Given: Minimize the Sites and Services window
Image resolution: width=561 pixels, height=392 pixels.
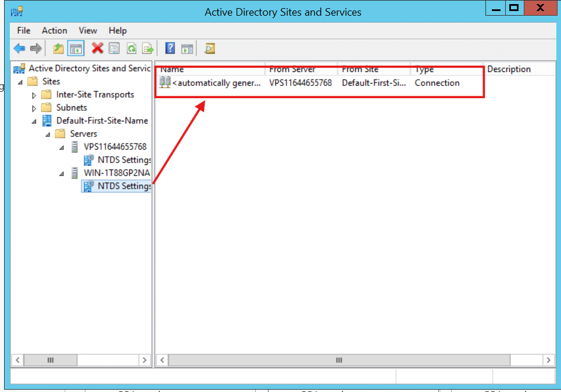Looking at the screenshot, I should tap(495, 8).
